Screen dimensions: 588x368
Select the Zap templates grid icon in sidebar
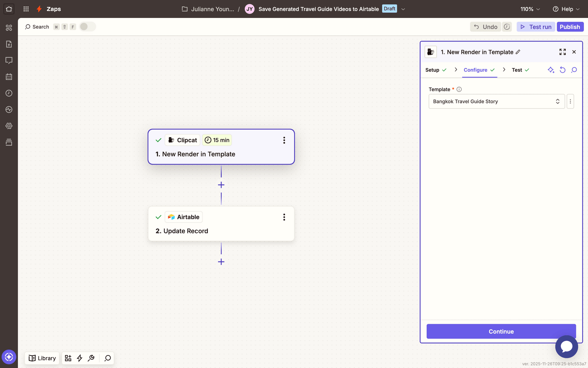coord(9,27)
